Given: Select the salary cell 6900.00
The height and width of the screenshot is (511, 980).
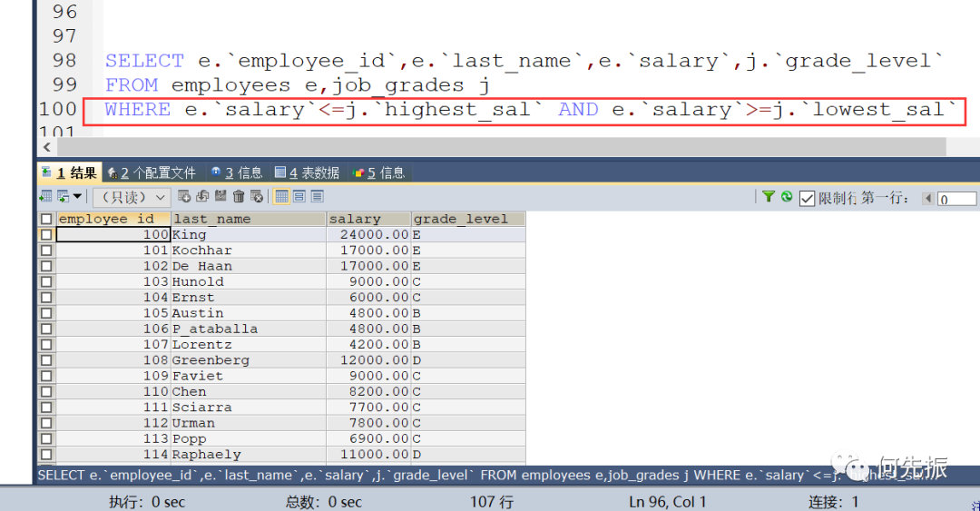Looking at the screenshot, I should click(368, 438).
